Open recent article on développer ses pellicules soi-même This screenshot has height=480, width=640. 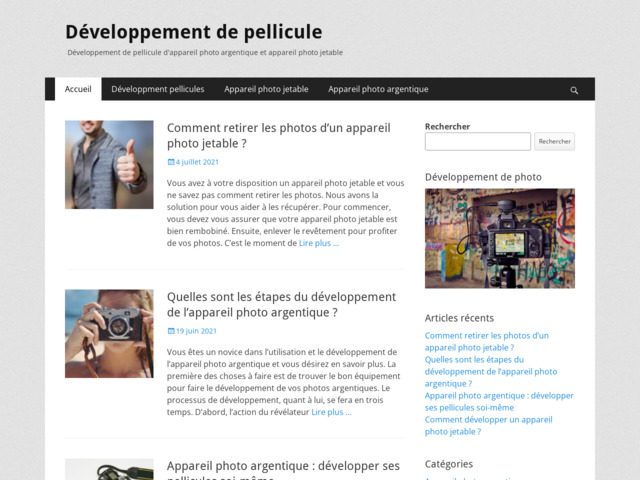pos(498,401)
